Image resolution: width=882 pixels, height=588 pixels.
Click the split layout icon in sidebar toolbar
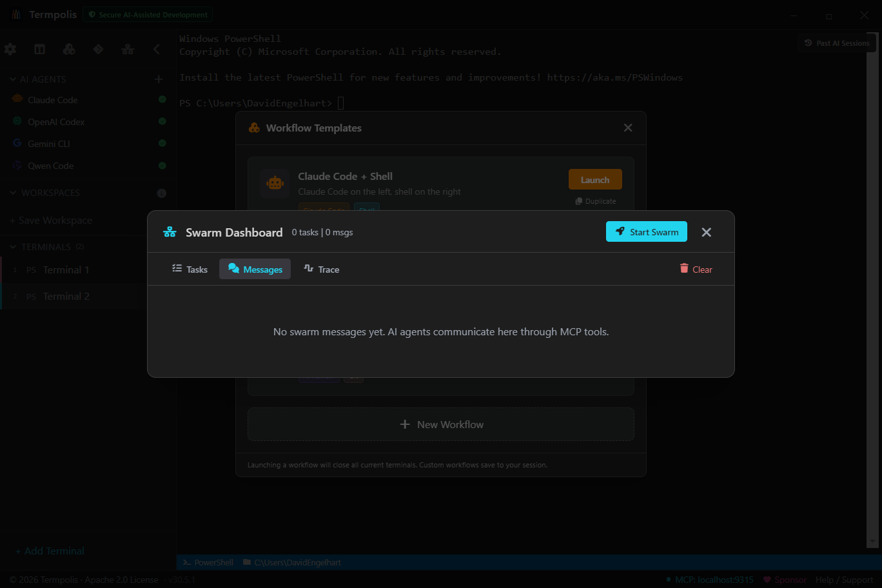point(39,49)
